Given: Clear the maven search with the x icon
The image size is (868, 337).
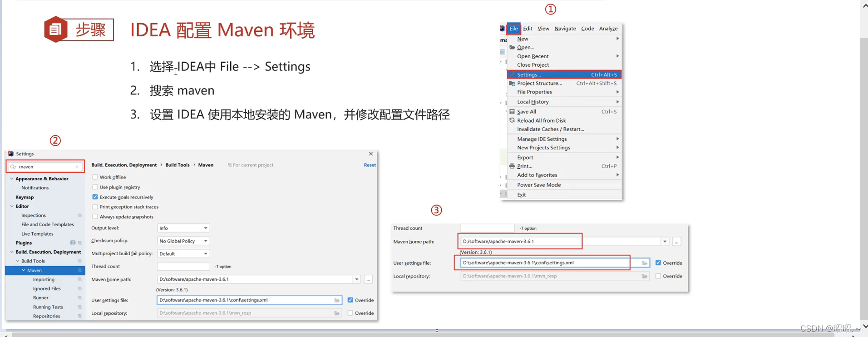Looking at the screenshot, I should pos(77,167).
